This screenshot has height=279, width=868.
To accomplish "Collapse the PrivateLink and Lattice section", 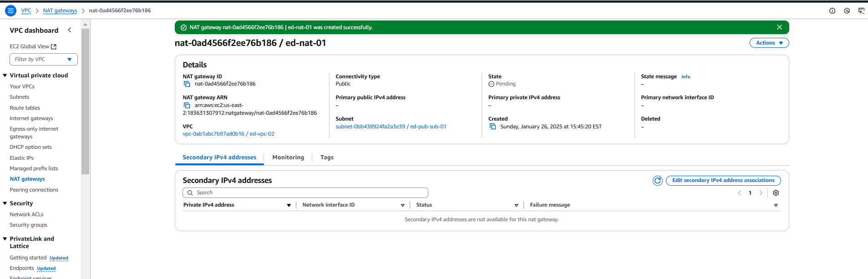I will 5,238.
